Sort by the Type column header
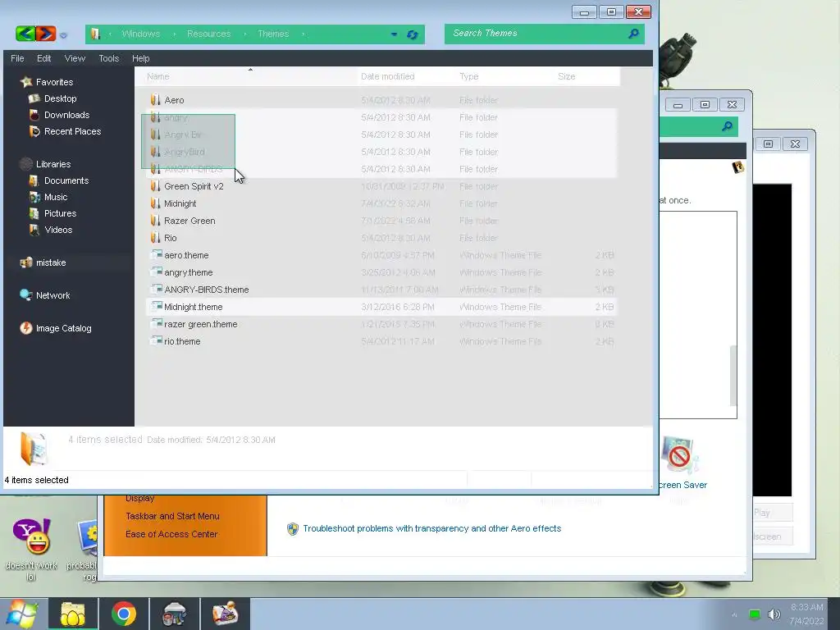This screenshot has width=840, height=630. (x=504, y=76)
